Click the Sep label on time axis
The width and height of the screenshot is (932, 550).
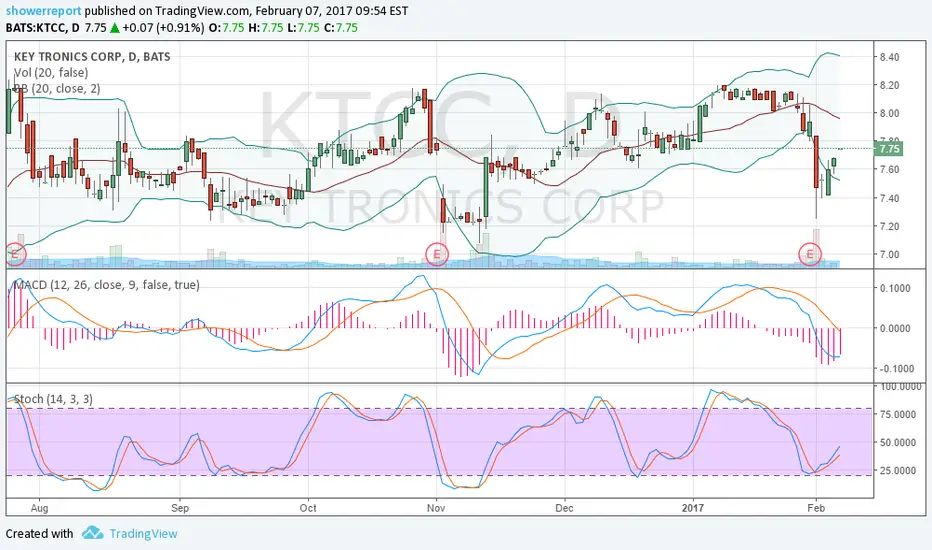click(x=180, y=508)
